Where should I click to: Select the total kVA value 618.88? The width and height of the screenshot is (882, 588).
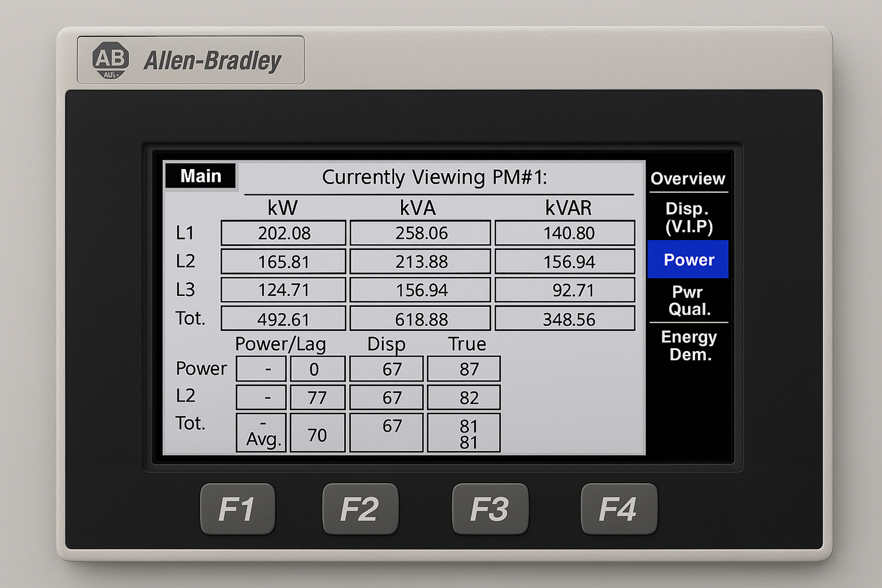(x=420, y=319)
